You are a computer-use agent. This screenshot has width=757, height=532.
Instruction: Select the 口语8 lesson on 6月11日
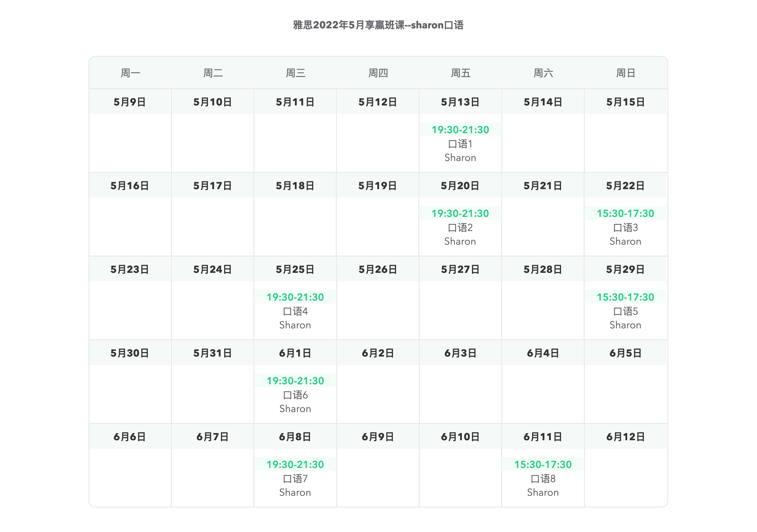[543, 479]
